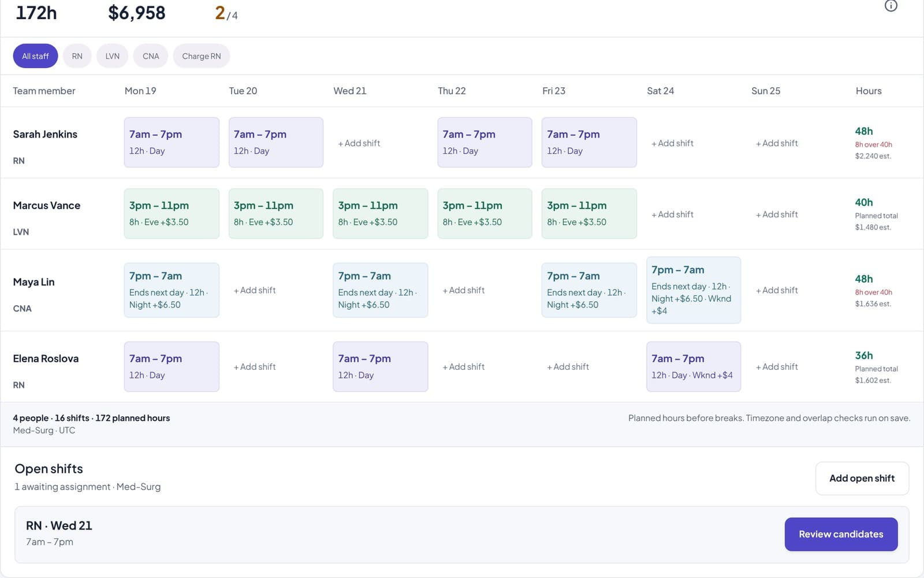Add a Saturday shift for Marcus Vance
The width and height of the screenshot is (924, 578).
(x=673, y=214)
